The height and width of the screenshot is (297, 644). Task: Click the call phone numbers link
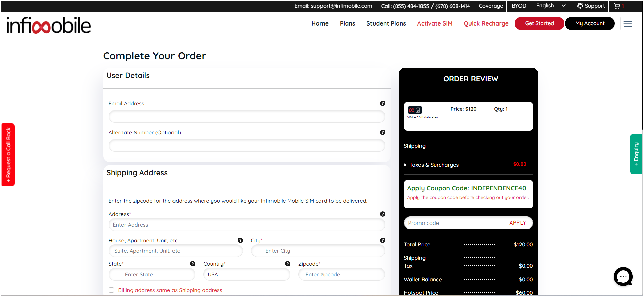(425, 6)
